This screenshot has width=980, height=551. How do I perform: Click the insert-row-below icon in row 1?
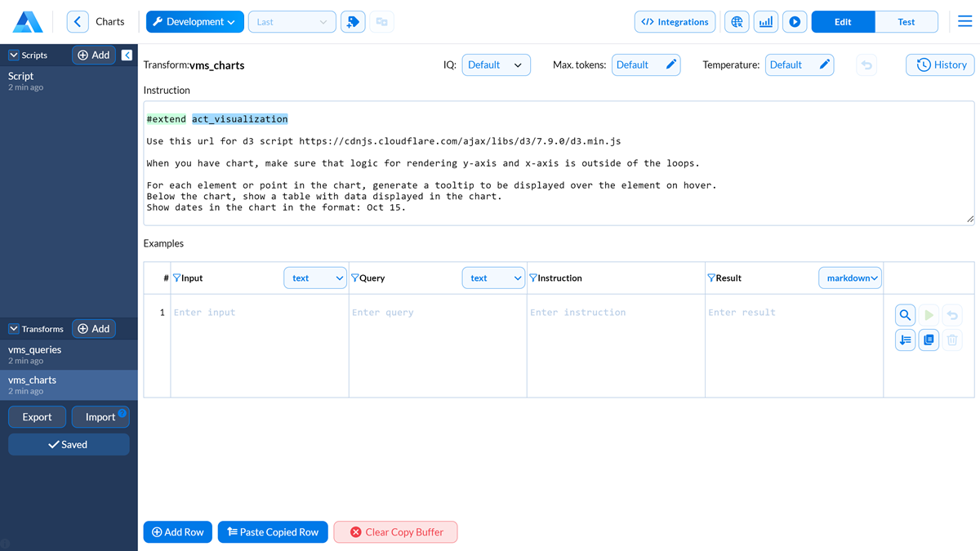(905, 340)
